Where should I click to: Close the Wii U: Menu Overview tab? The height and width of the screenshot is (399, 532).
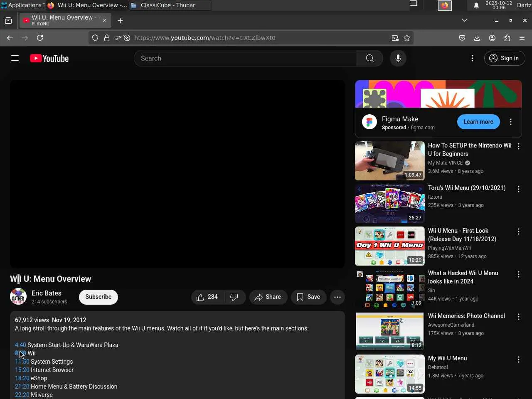105,20
